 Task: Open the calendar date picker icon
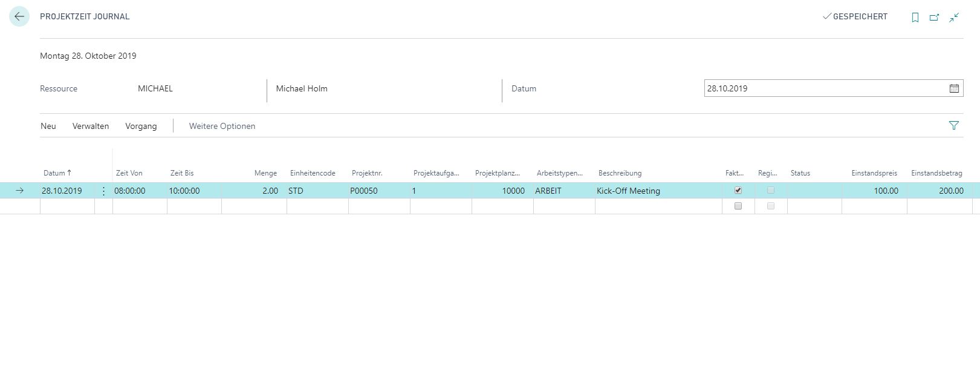[954, 88]
